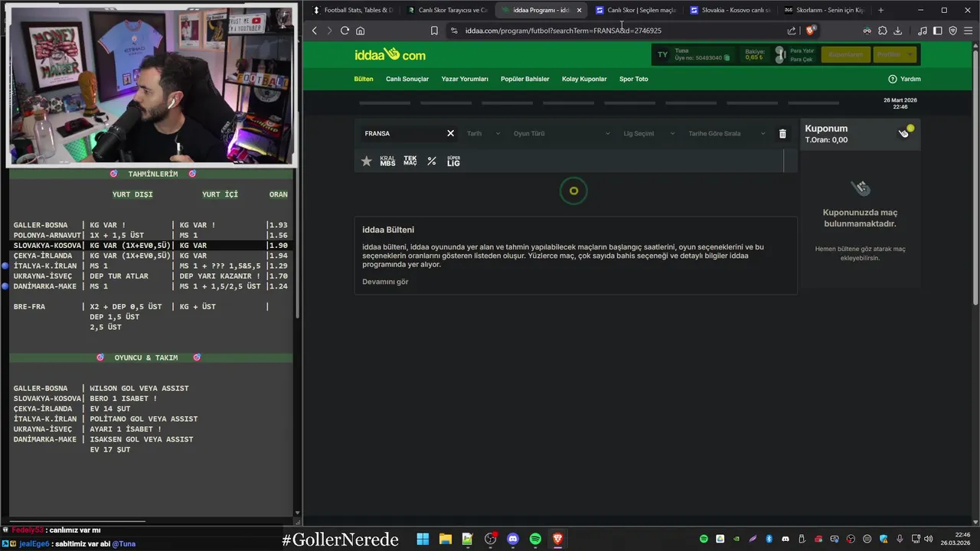Click the SLOVAKYA-KOSOVA row in predictions list
The width and height of the screenshot is (980, 551).
click(150, 246)
